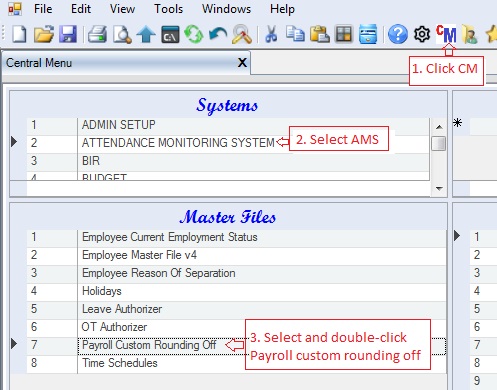Click the asterisk new-row marker at right
The image size is (497, 390).
tap(458, 123)
